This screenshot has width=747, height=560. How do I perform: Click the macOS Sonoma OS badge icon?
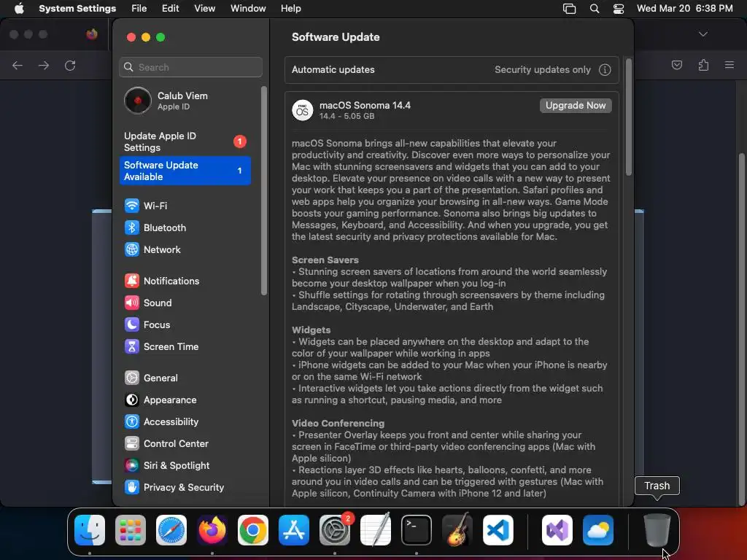click(x=303, y=111)
